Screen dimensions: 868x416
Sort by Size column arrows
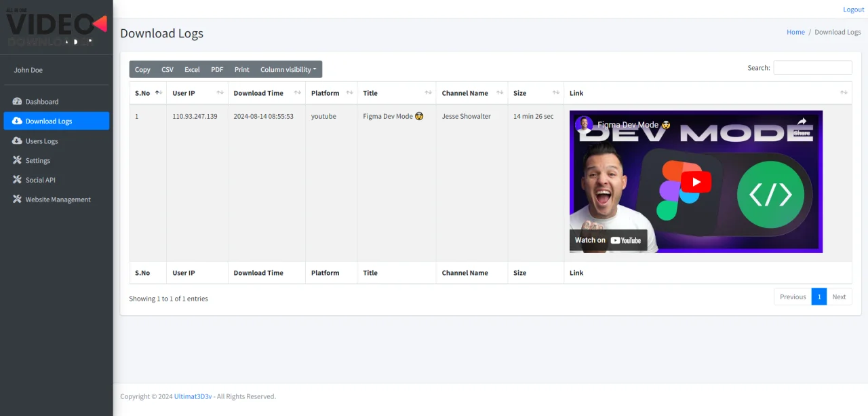(556, 93)
